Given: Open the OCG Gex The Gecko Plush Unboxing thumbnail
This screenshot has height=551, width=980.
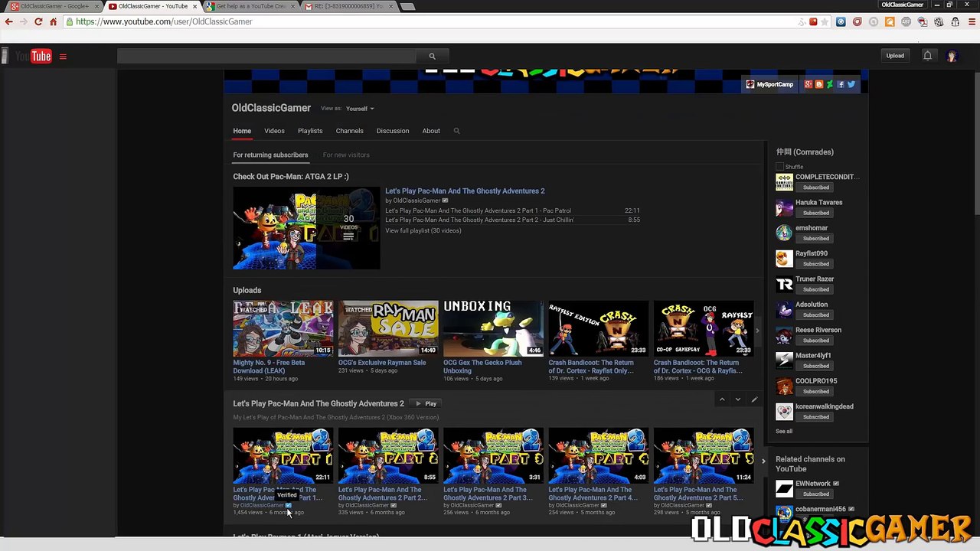Looking at the screenshot, I should (493, 328).
